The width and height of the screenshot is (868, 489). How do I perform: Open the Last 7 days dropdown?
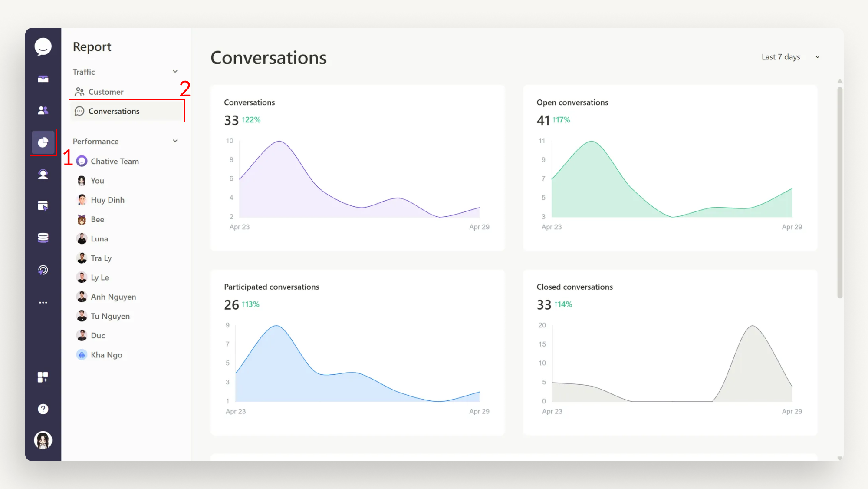(789, 57)
